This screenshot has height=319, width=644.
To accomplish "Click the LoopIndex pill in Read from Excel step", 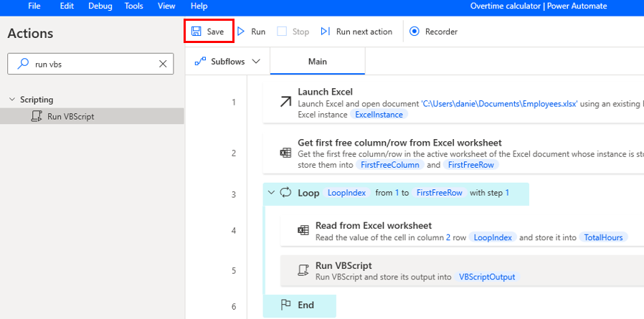I will (493, 237).
